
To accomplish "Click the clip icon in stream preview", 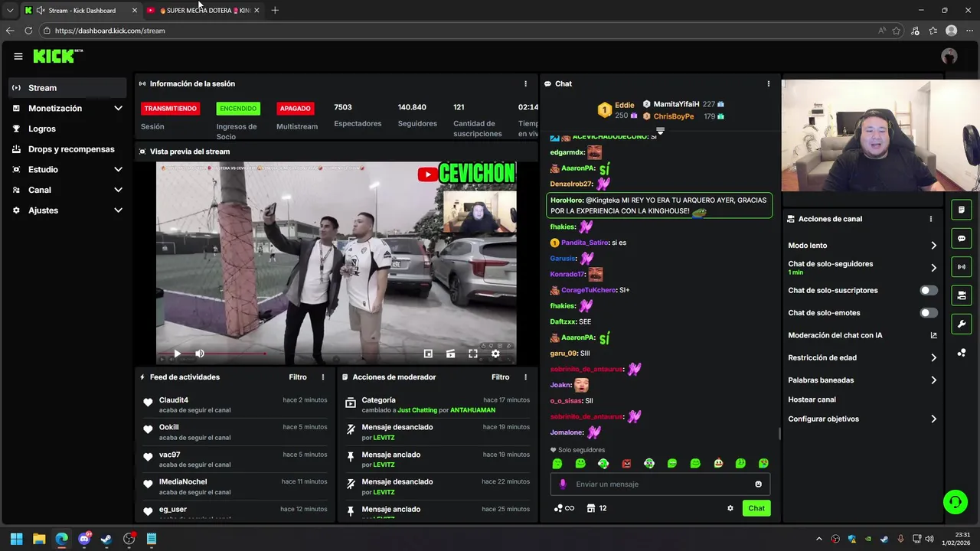I will click(450, 354).
